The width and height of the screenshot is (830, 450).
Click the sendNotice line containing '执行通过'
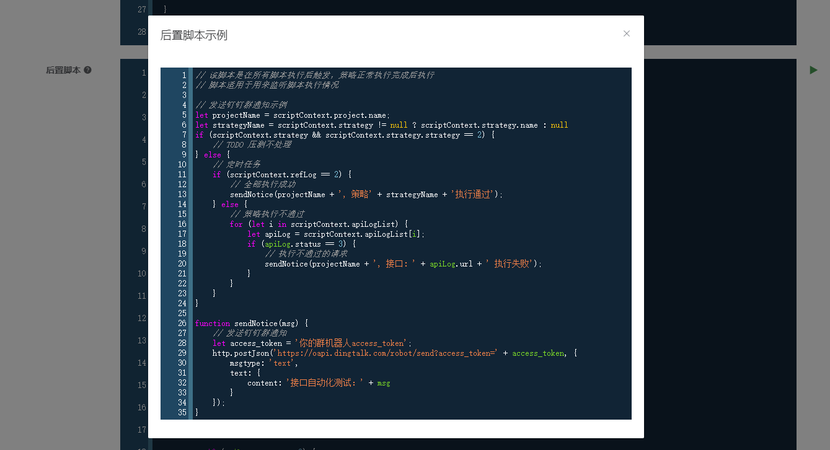[366, 194]
